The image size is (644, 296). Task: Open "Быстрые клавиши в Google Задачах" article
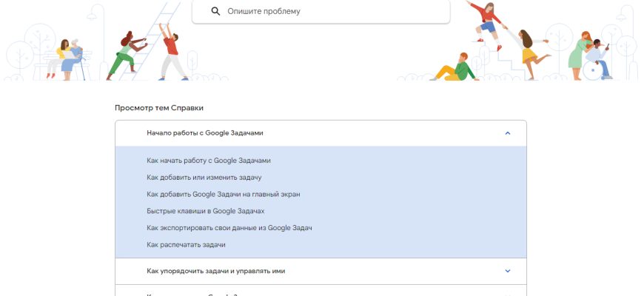click(205, 211)
